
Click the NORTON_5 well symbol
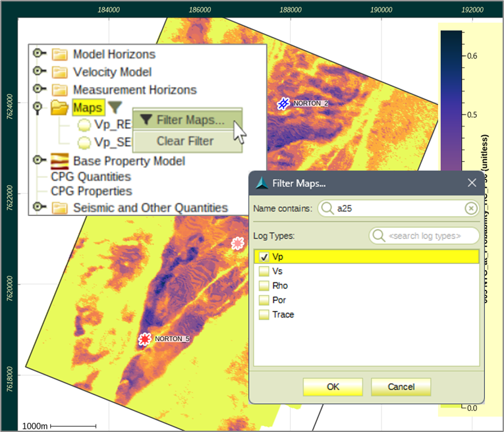tap(145, 339)
